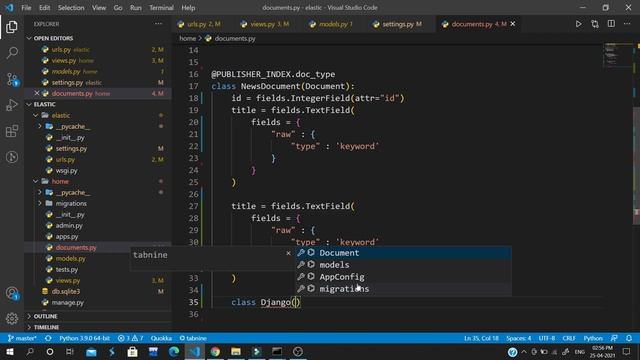Change UTF-8 file encoding
640x360 pixels.
547,338
